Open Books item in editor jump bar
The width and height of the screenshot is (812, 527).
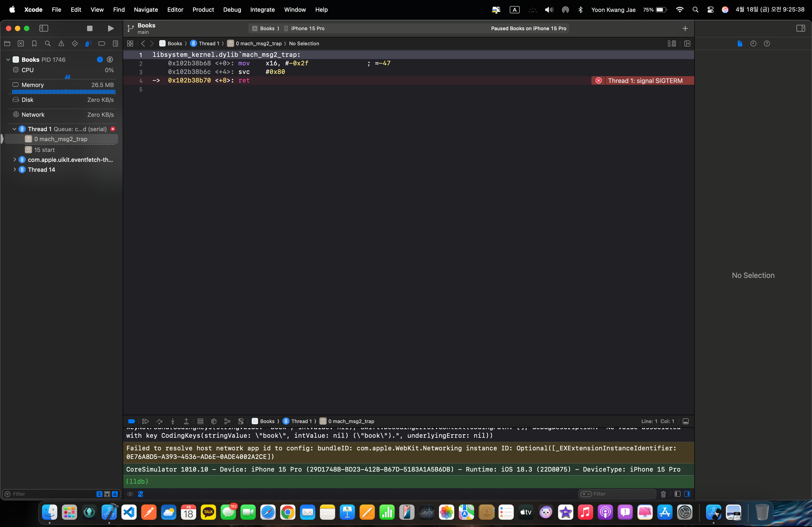pos(171,43)
